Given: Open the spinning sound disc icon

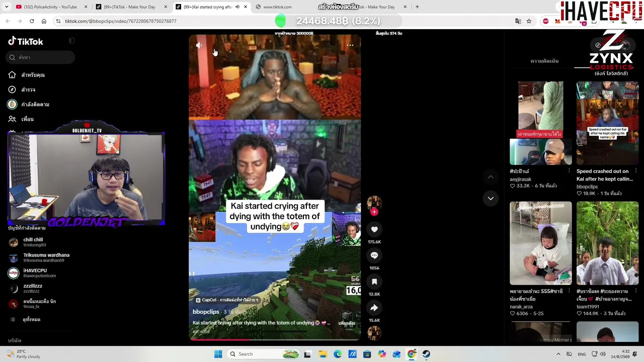Looking at the screenshot, I should [x=374, y=333].
